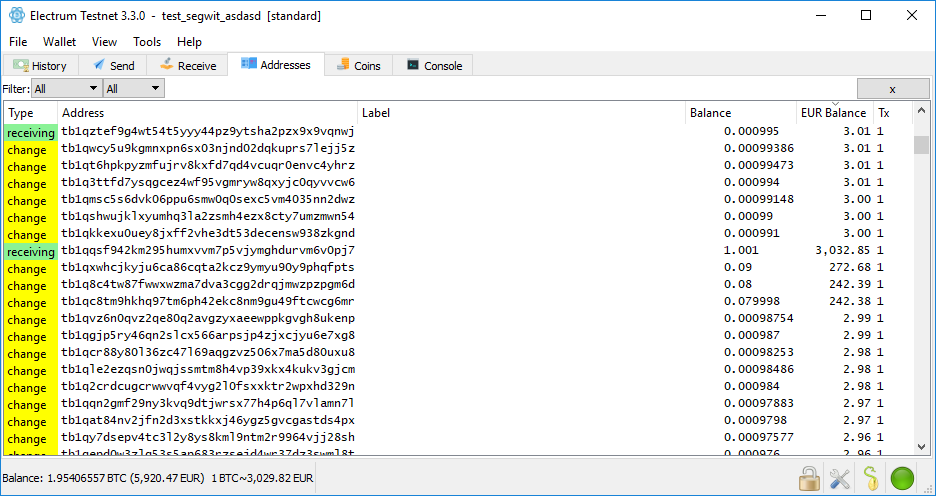Open preferences via the tools icon
Viewport: 936px width, 496px height.
click(x=840, y=477)
